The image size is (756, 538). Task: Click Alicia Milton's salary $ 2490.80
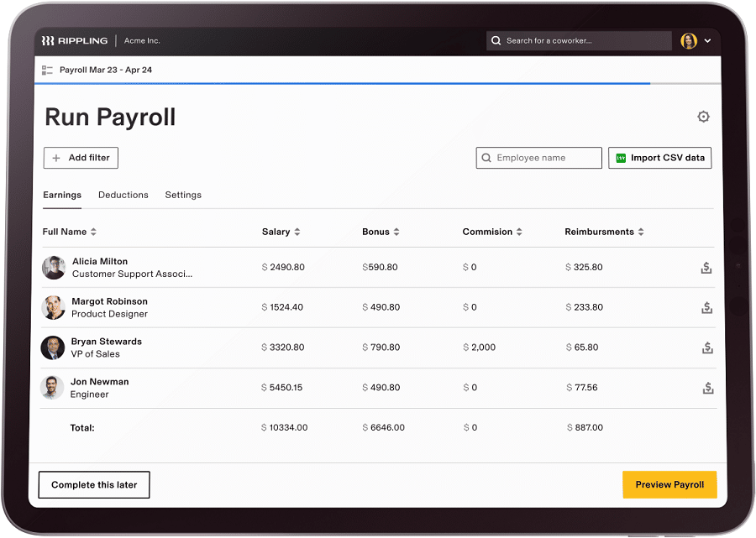(283, 267)
